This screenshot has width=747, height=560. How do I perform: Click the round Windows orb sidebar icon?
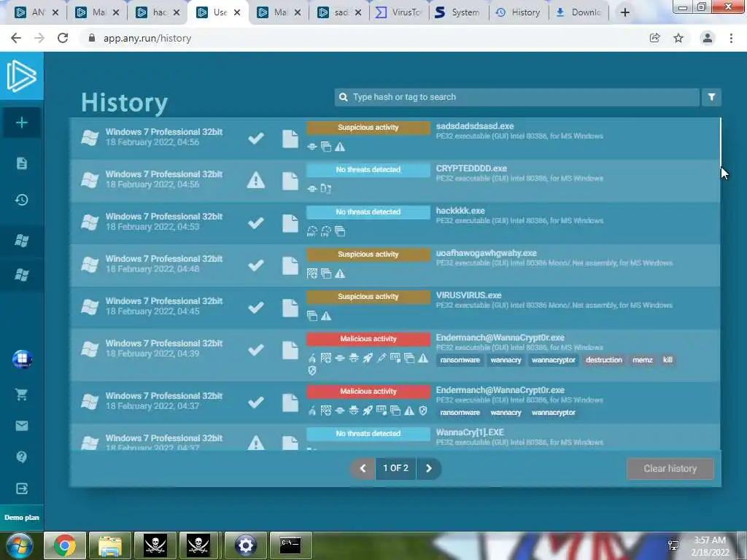22,359
